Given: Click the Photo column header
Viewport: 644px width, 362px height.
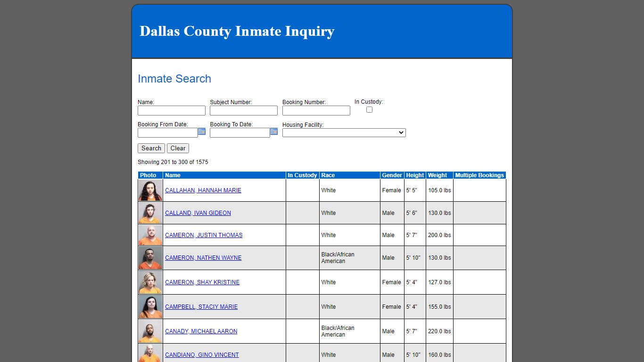Looking at the screenshot, I should pyautogui.click(x=150, y=175).
